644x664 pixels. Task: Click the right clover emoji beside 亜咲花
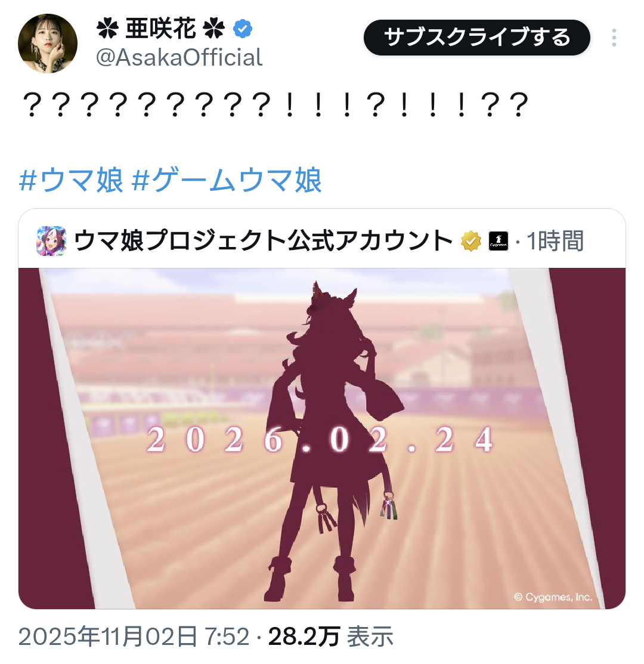214,29
